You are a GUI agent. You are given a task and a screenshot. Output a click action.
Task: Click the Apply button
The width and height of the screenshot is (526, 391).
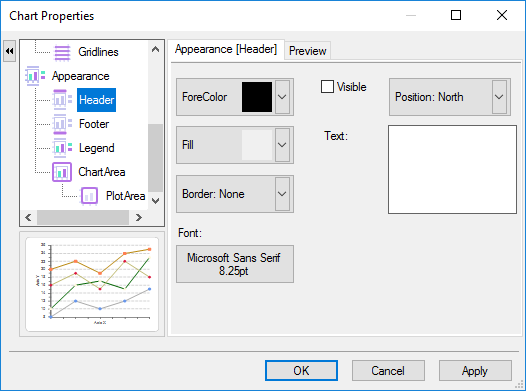coord(475,371)
